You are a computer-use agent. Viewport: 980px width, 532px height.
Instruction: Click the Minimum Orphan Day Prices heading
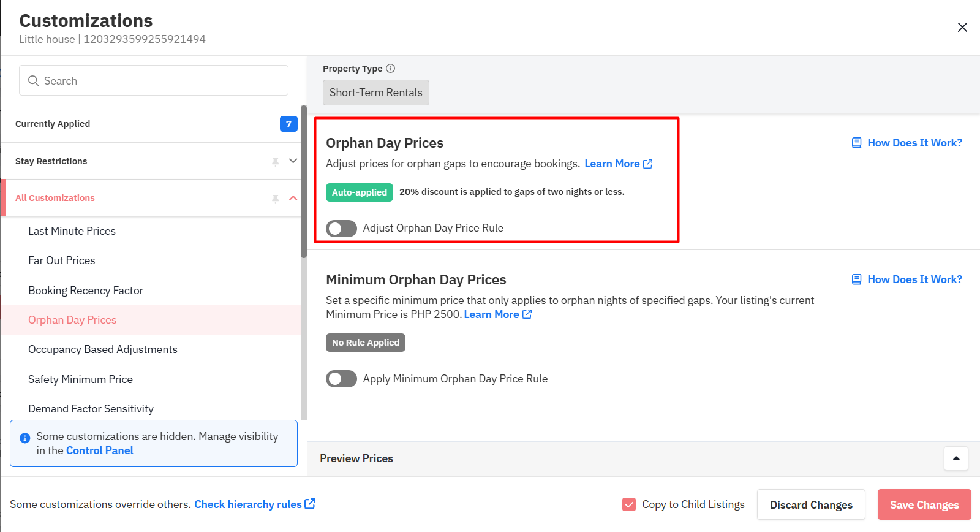point(416,279)
